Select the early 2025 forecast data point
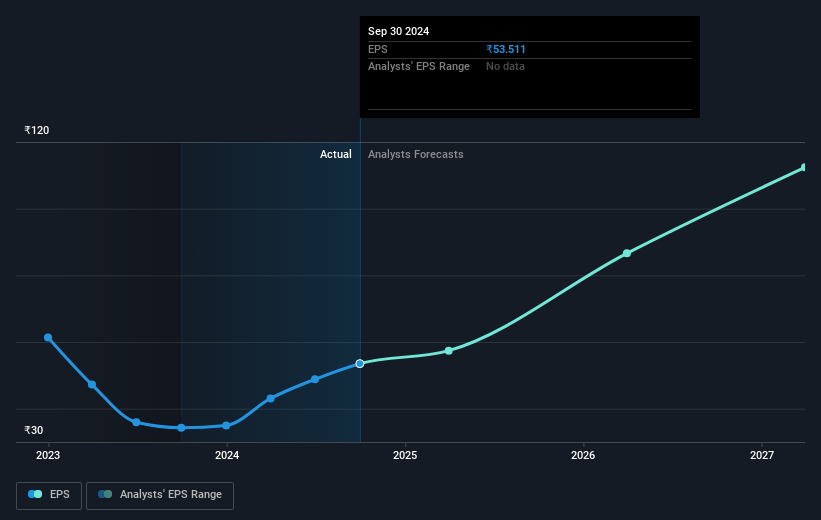Image resolution: width=821 pixels, height=520 pixels. pos(449,351)
